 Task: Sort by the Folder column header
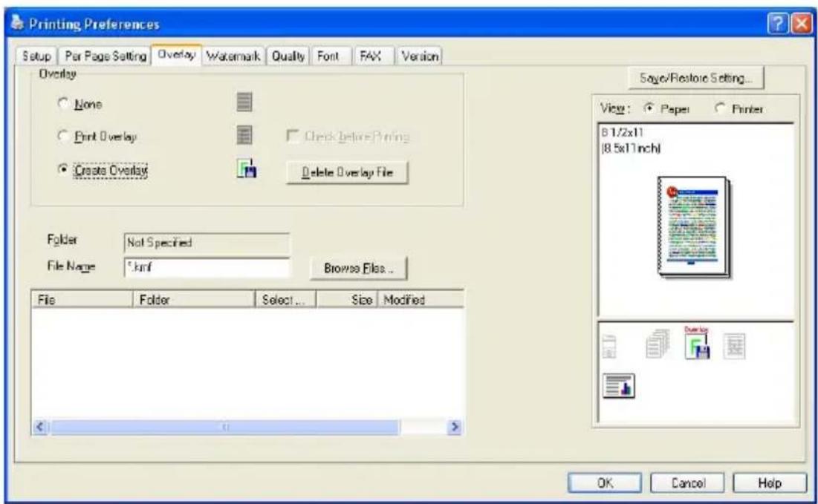click(x=194, y=300)
